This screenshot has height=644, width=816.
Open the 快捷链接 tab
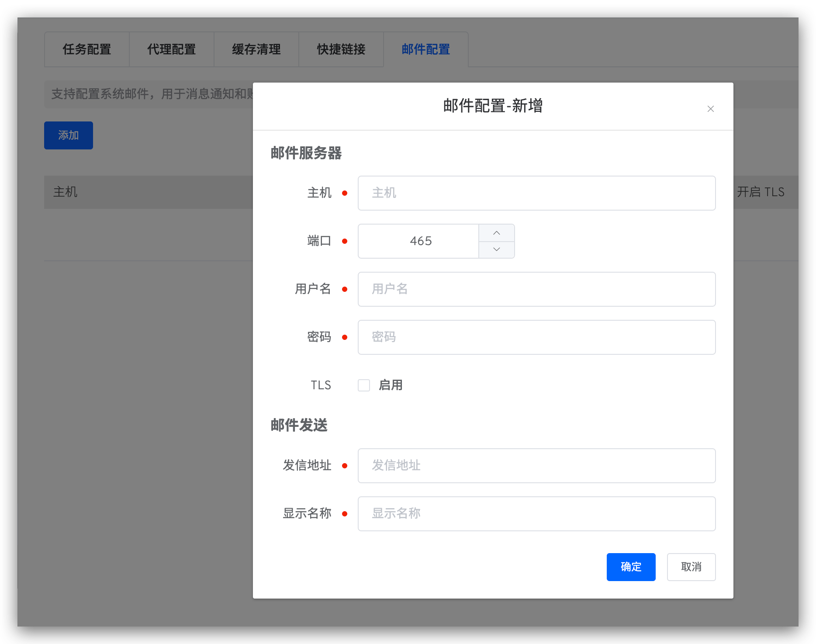341,49
